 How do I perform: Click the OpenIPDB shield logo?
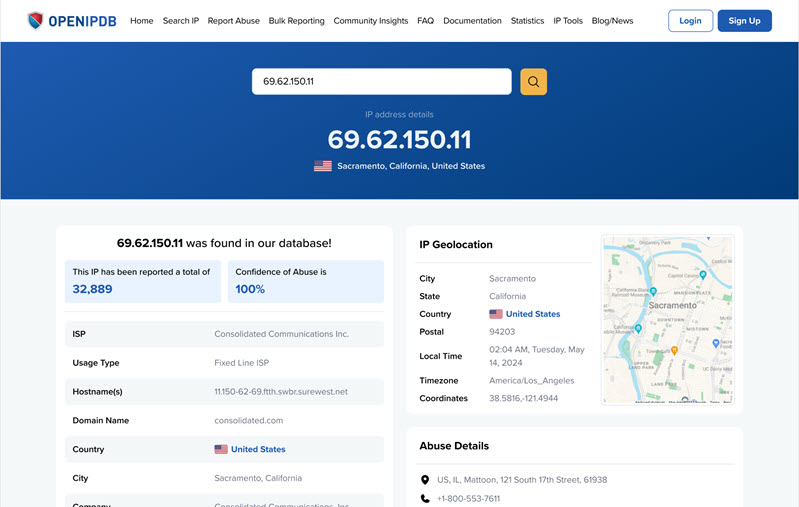coord(35,21)
